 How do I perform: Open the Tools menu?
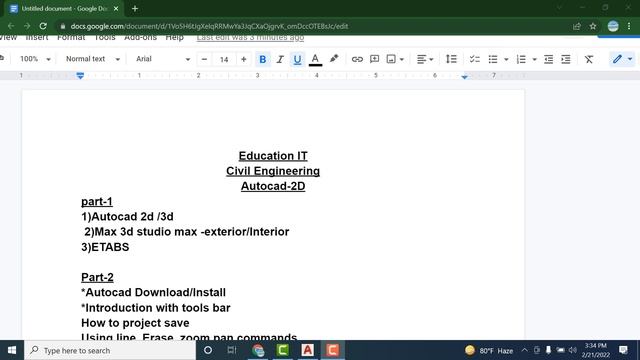pyautogui.click(x=104, y=38)
